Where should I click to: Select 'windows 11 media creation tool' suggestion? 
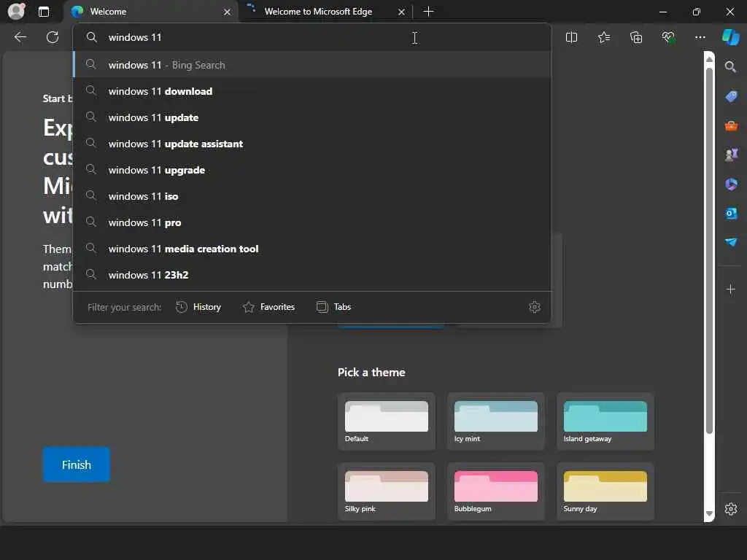[x=312, y=248]
